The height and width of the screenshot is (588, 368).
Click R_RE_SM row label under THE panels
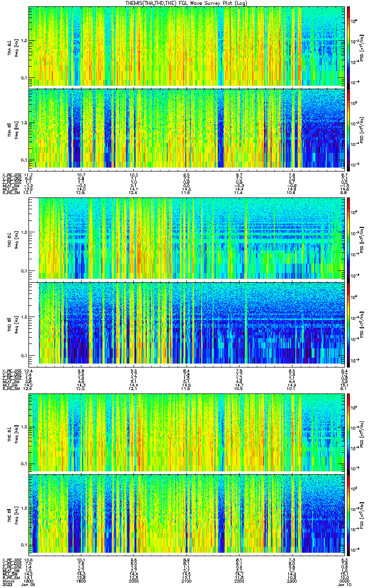click(10, 578)
